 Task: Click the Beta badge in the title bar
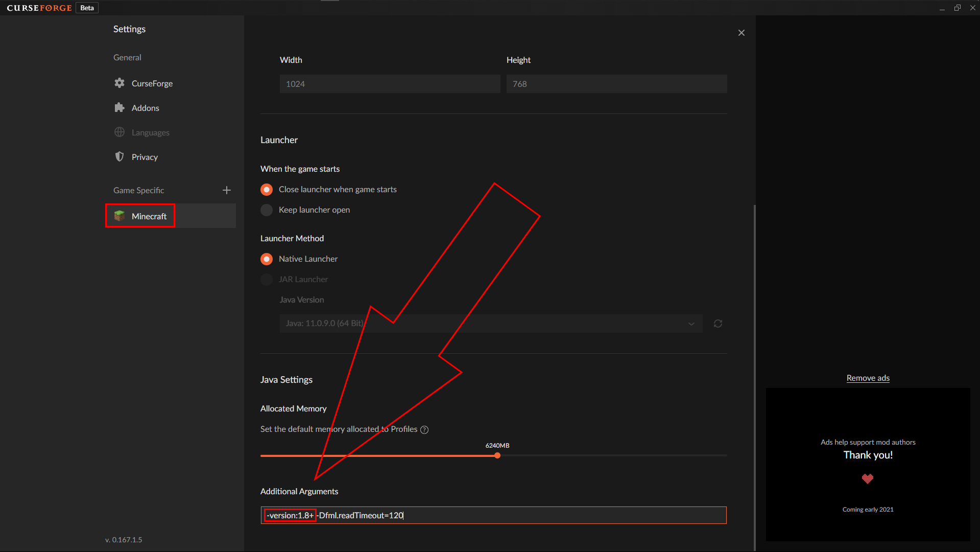point(87,8)
